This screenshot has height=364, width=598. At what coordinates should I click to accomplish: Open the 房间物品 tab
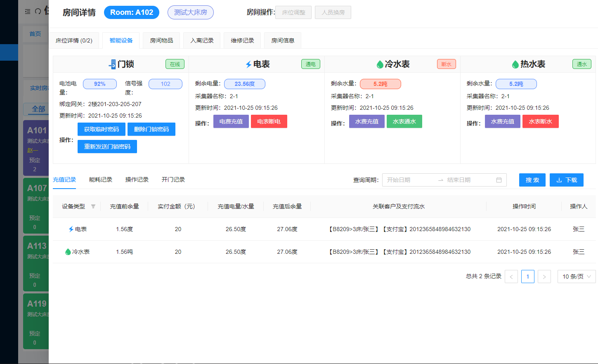click(161, 40)
